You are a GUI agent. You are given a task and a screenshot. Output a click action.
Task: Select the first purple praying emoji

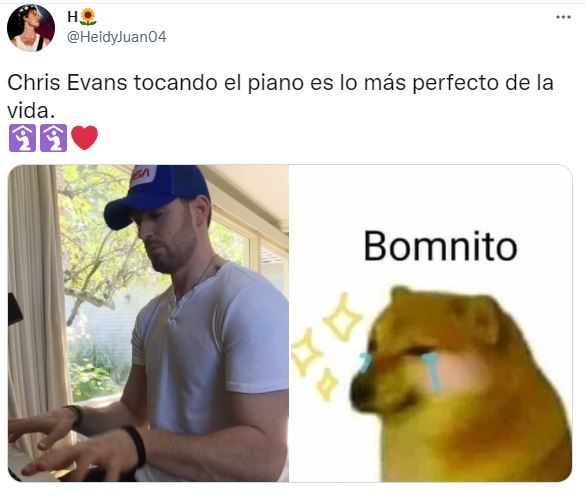[22, 138]
